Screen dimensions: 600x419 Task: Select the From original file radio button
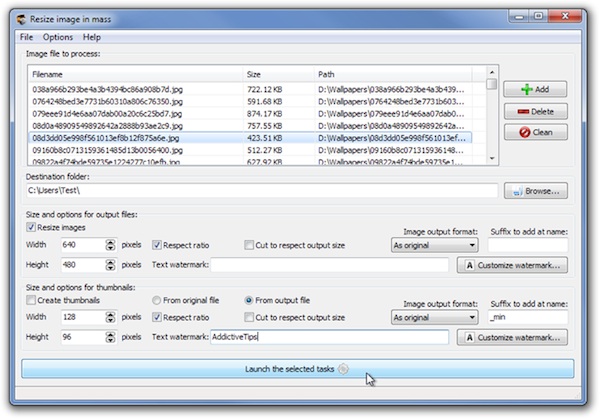tap(156, 300)
